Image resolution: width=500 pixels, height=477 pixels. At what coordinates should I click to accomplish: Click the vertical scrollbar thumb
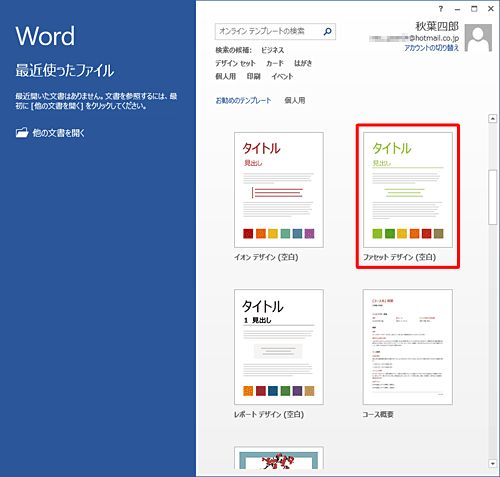click(493, 197)
